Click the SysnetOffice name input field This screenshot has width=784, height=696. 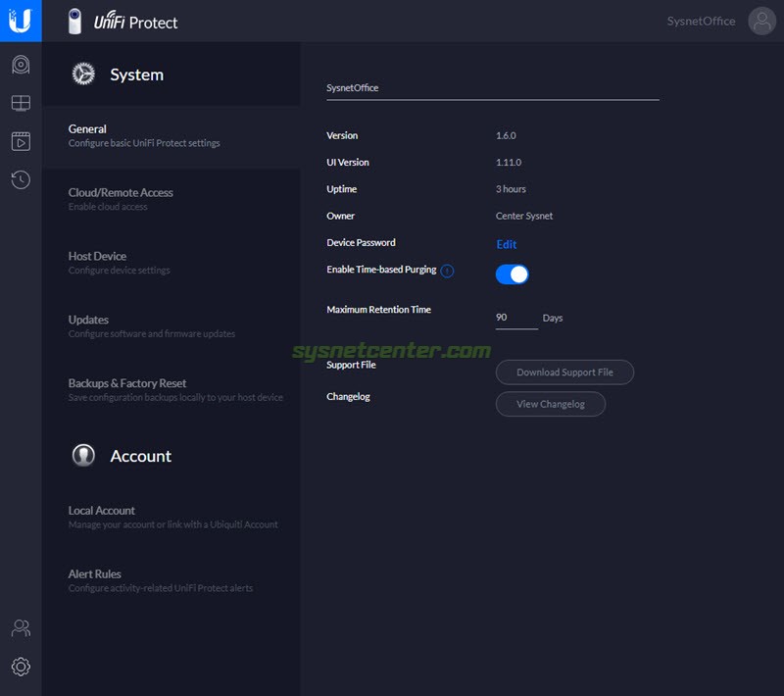(x=493, y=88)
